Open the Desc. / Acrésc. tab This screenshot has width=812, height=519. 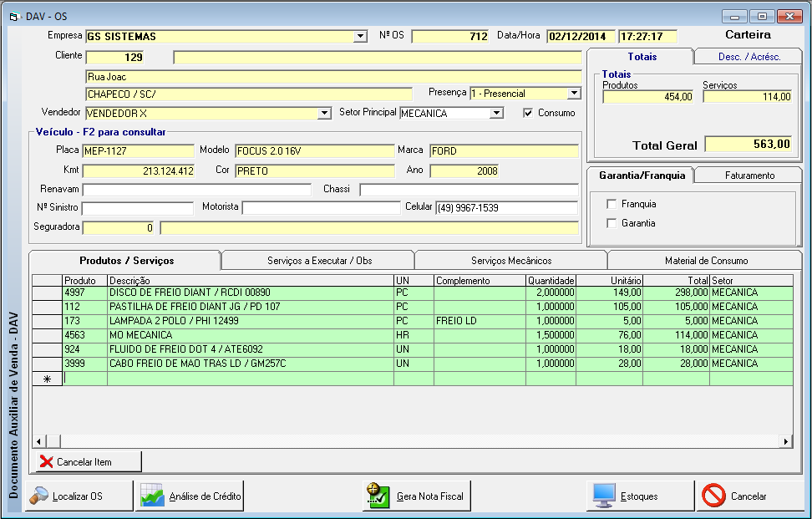pyautogui.click(x=749, y=57)
